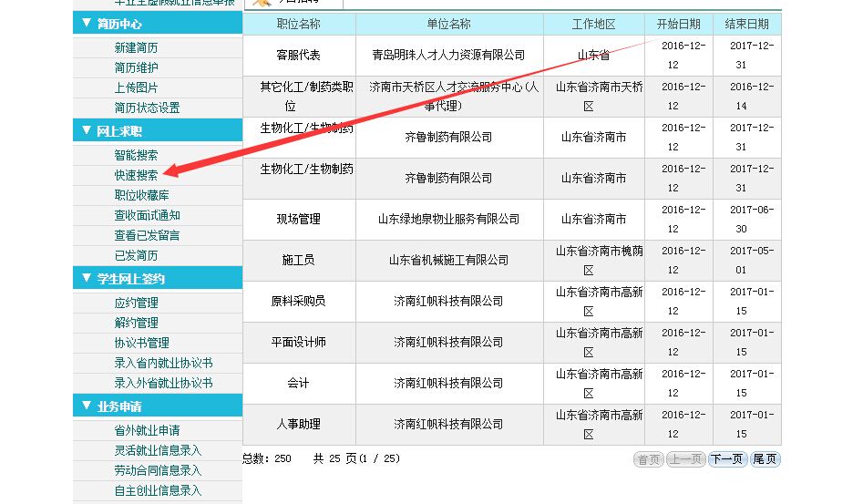Click the 尾页 pagination button

(x=765, y=458)
